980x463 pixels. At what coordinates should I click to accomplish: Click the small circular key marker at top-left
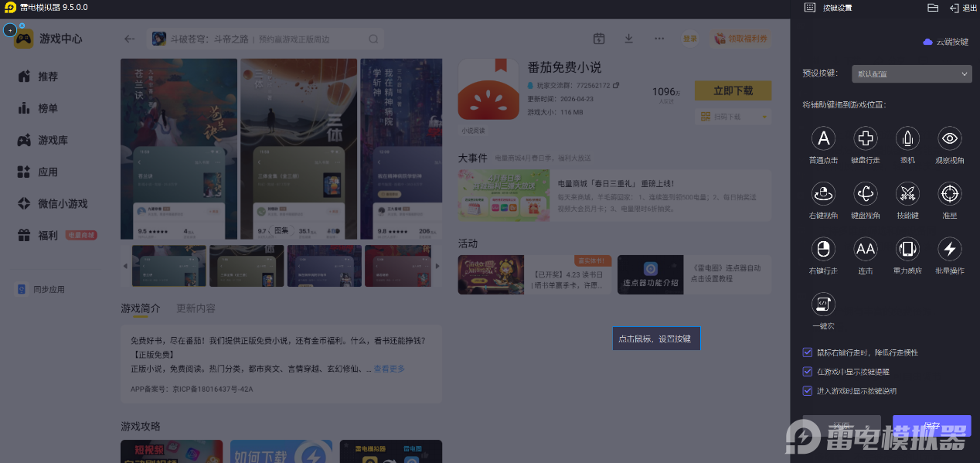click(10, 29)
